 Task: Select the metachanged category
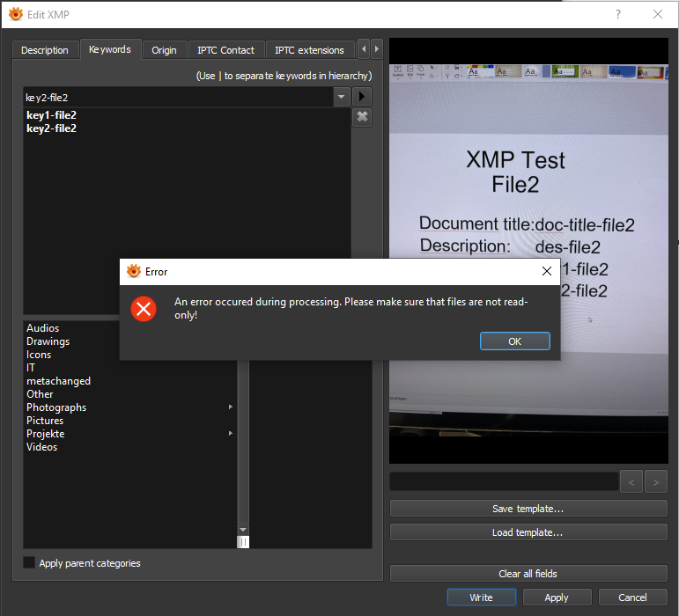click(x=58, y=381)
